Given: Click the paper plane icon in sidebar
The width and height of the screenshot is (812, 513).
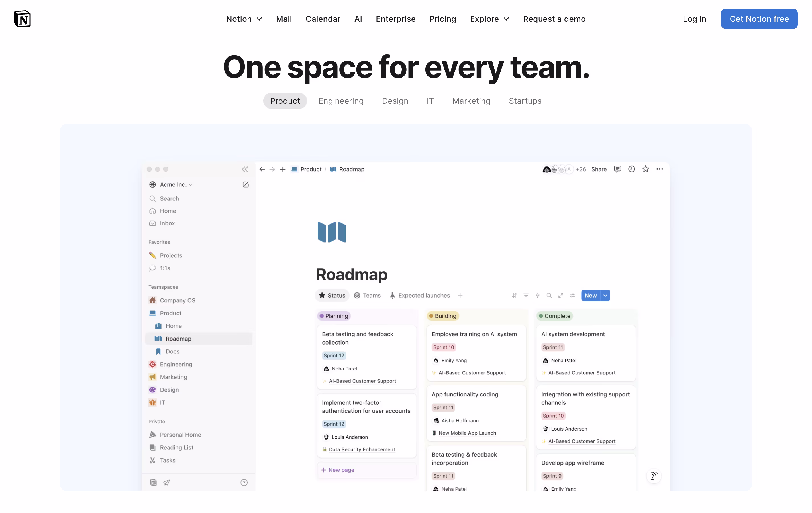Looking at the screenshot, I should tap(167, 483).
